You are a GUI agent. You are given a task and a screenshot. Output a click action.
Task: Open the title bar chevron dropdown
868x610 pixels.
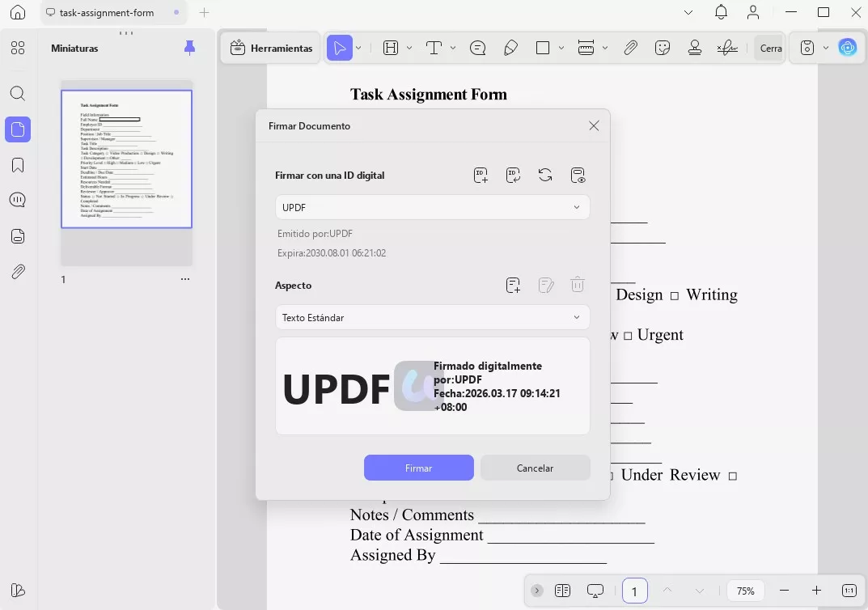tap(688, 12)
